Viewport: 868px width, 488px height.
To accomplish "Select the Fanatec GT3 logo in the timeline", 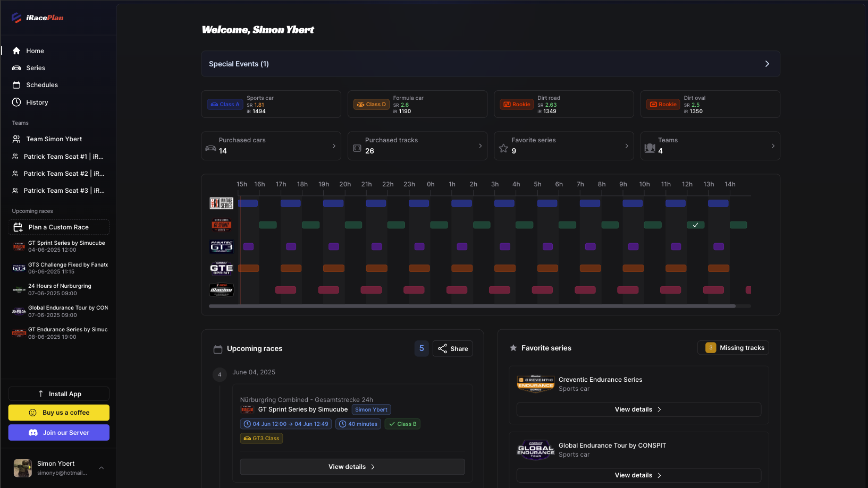I will [x=222, y=246].
